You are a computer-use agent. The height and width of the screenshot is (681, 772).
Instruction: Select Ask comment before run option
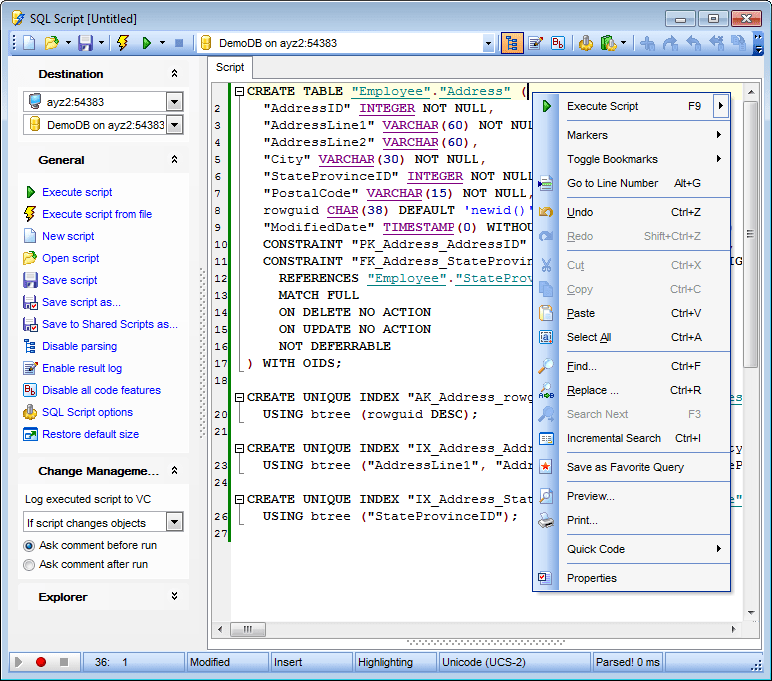click(29, 546)
